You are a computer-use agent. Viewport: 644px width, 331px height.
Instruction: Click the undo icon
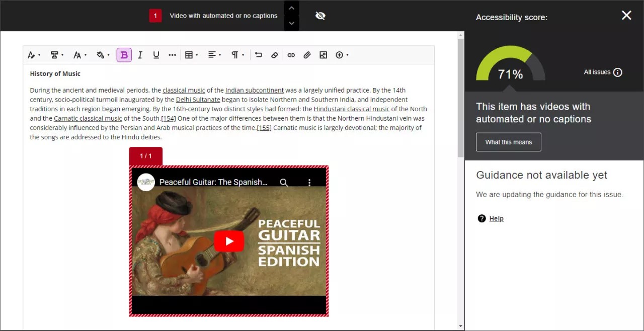coord(258,55)
